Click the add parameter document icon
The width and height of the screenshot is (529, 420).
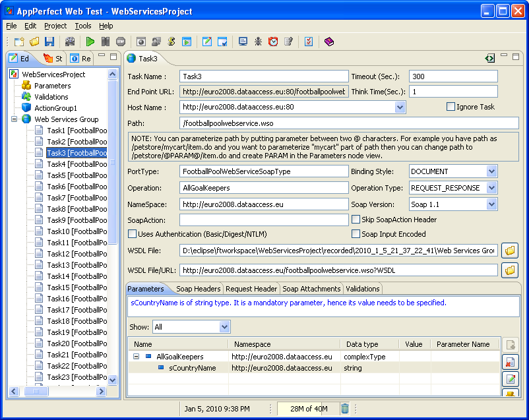[510, 345]
